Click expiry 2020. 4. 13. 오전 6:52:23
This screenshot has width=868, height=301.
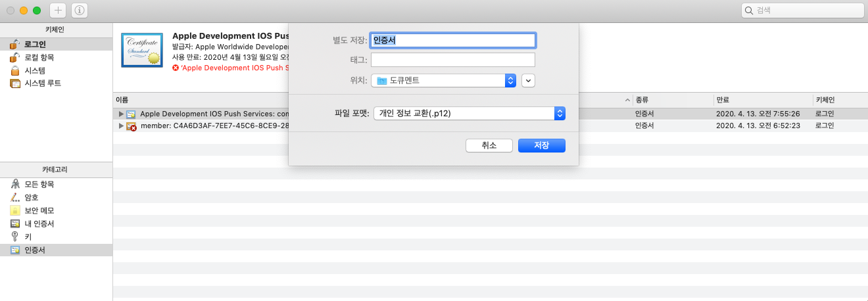(758, 126)
